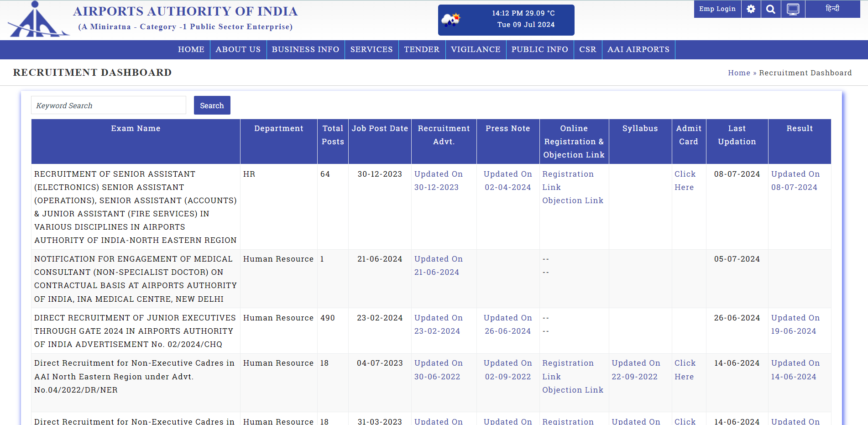Open Result updated on 08-07-2024
The width and height of the screenshot is (868, 425).
pyautogui.click(x=795, y=181)
